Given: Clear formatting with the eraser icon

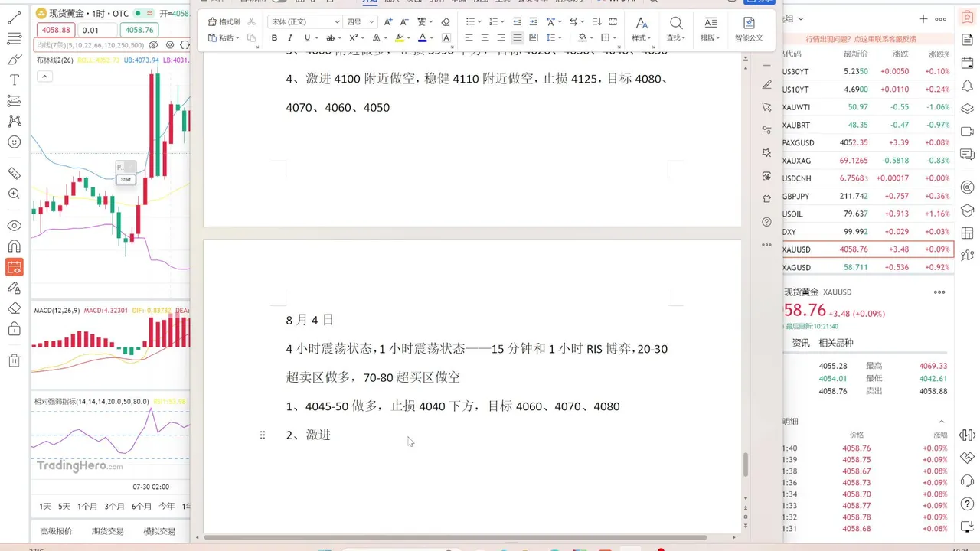Looking at the screenshot, I should click(x=446, y=21).
